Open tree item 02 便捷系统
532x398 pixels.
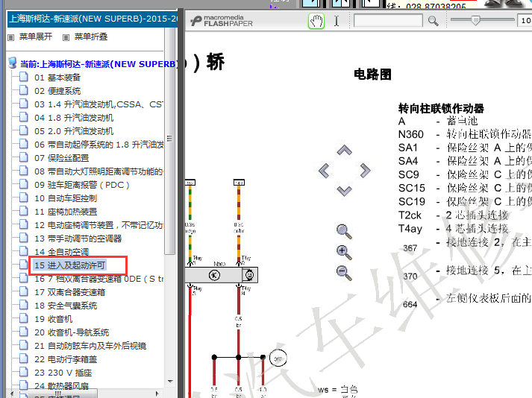(x=57, y=91)
